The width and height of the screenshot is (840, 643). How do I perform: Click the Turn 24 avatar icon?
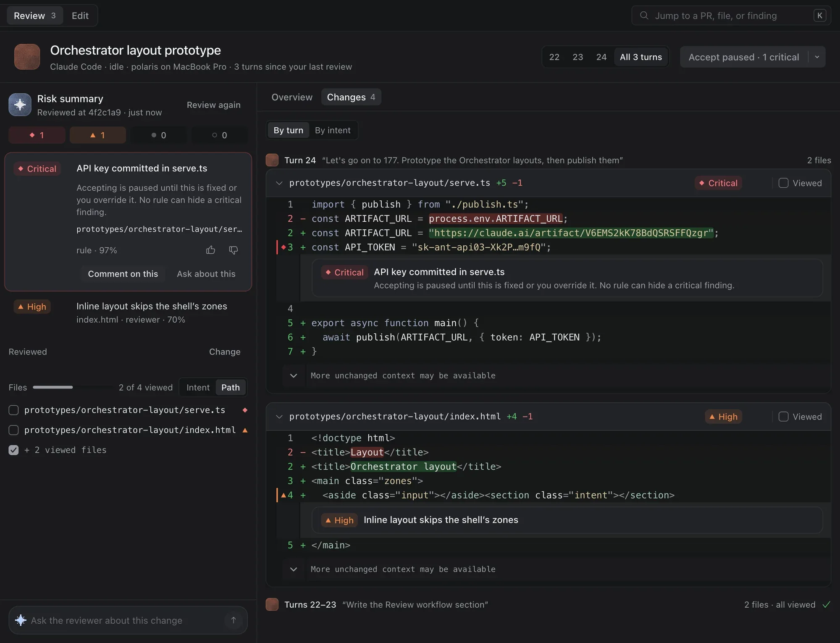pyautogui.click(x=272, y=160)
